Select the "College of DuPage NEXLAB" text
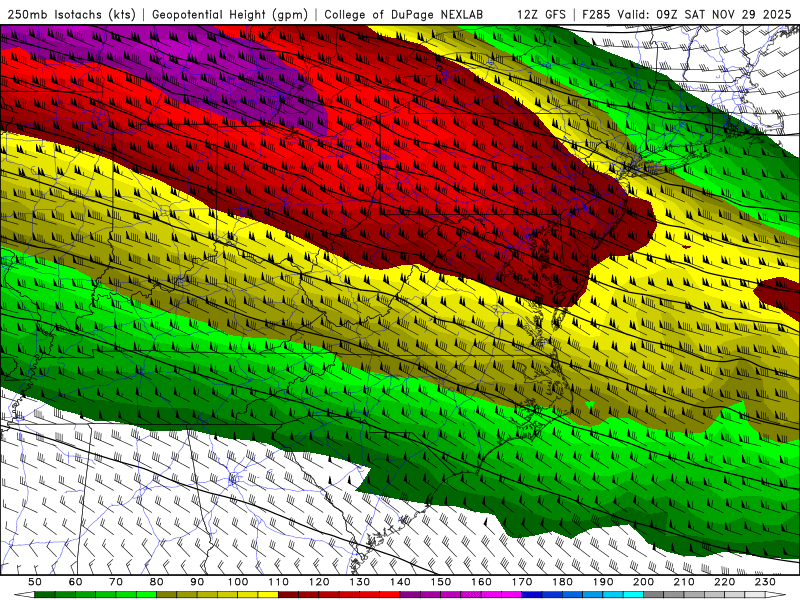 click(x=403, y=15)
